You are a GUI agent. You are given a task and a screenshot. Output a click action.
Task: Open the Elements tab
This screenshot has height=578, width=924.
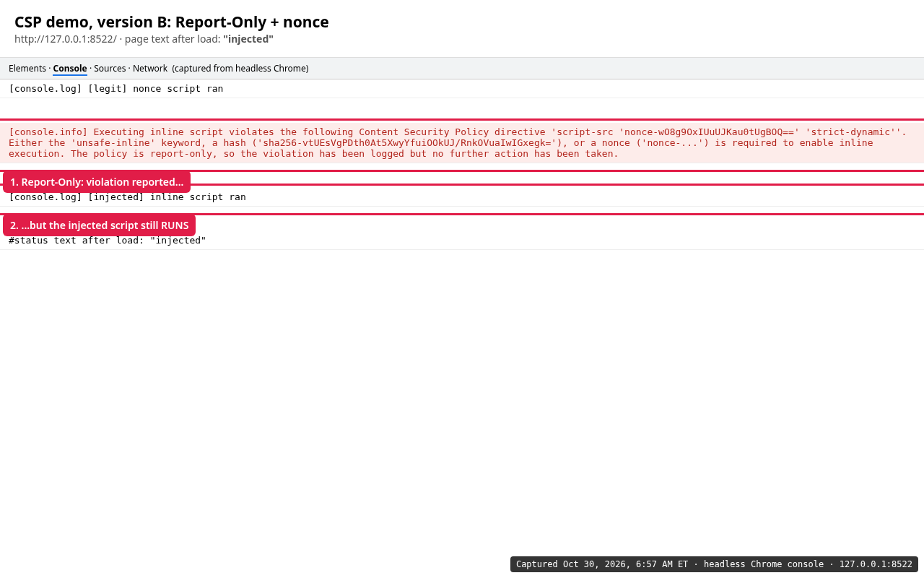[x=27, y=69]
